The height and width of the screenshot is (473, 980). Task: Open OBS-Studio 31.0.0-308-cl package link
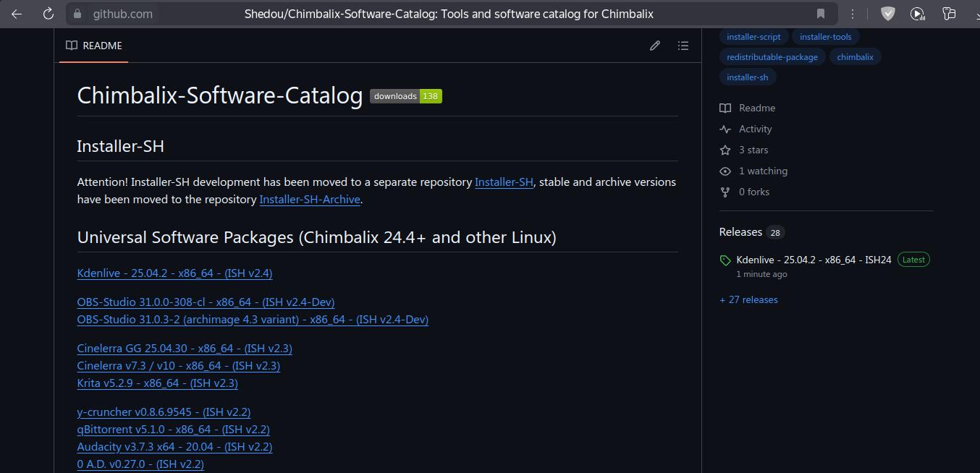[206, 302]
